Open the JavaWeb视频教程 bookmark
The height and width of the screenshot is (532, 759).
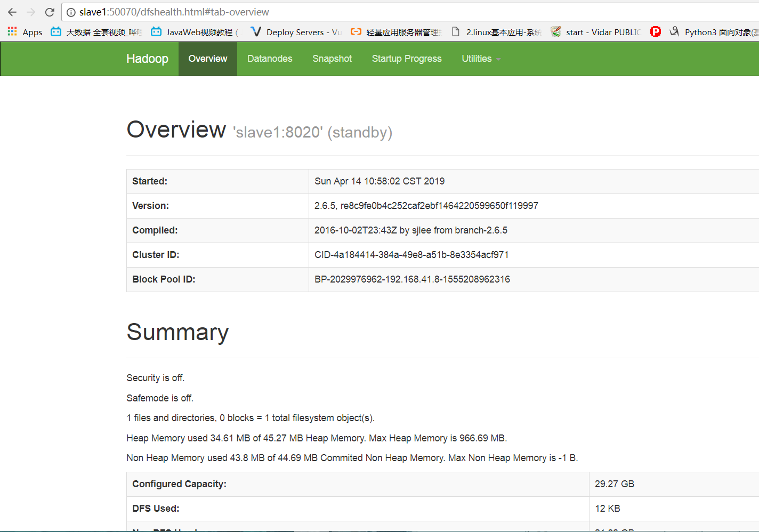tap(196, 32)
